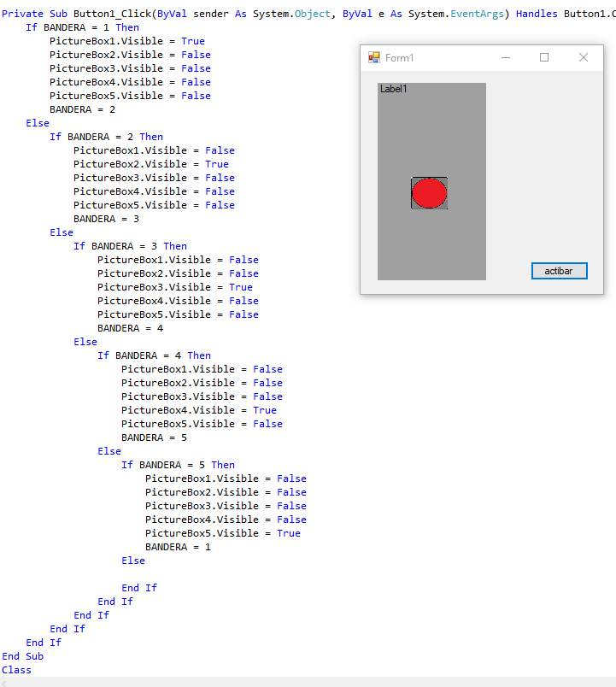Click the 'BANDERA = 3' assignment line
The image size is (616, 687).
(x=106, y=219)
